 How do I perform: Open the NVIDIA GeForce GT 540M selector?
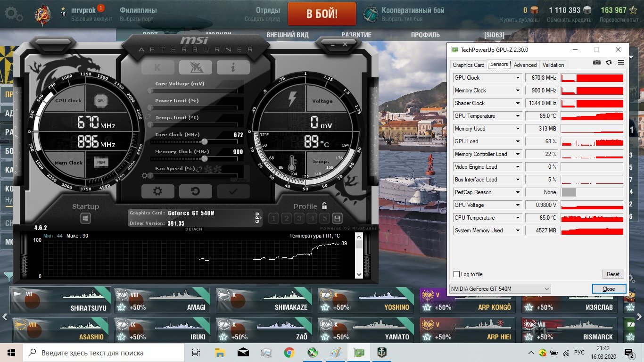click(x=500, y=288)
